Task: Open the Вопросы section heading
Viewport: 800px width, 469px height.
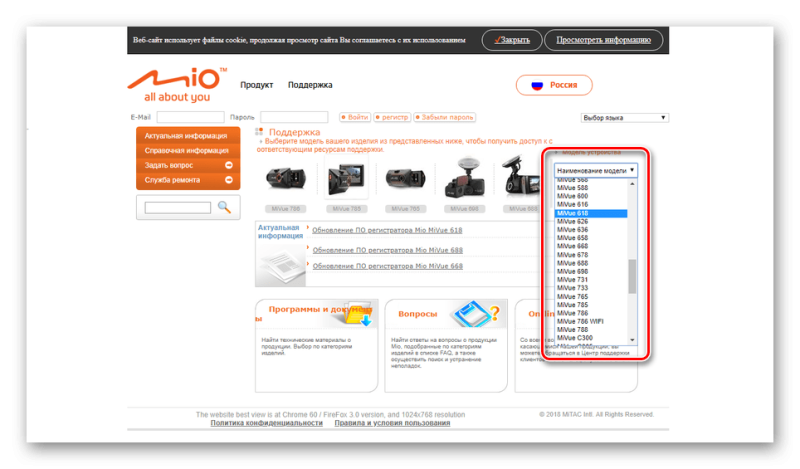Action: pos(418,314)
